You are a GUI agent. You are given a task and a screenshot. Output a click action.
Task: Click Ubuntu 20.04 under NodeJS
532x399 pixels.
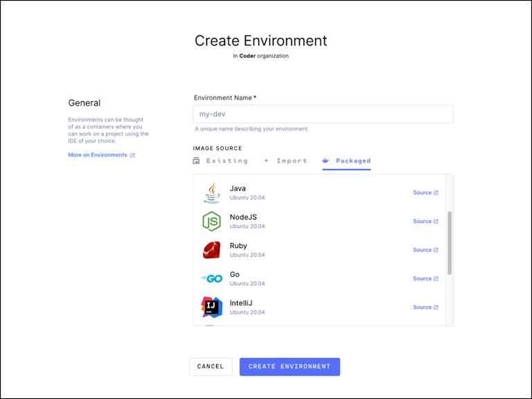(247, 227)
